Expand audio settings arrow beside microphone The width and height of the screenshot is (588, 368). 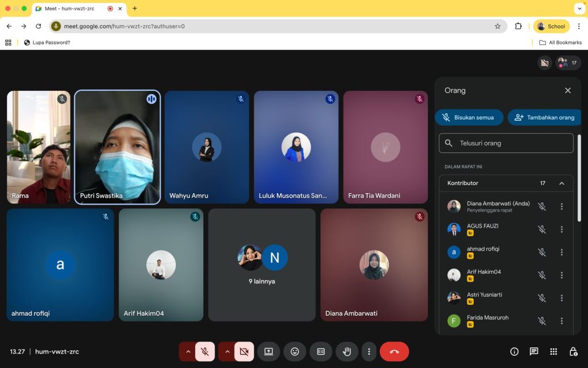(x=187, y=351)
